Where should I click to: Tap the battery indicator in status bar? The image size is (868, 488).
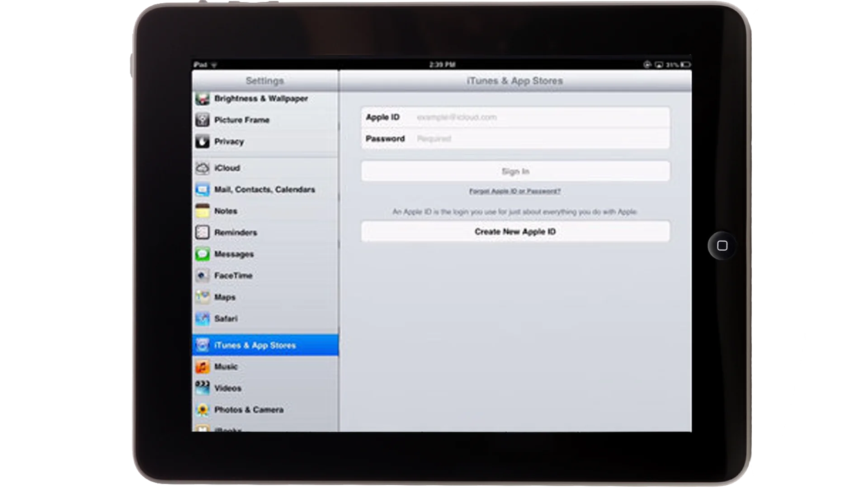685,65
